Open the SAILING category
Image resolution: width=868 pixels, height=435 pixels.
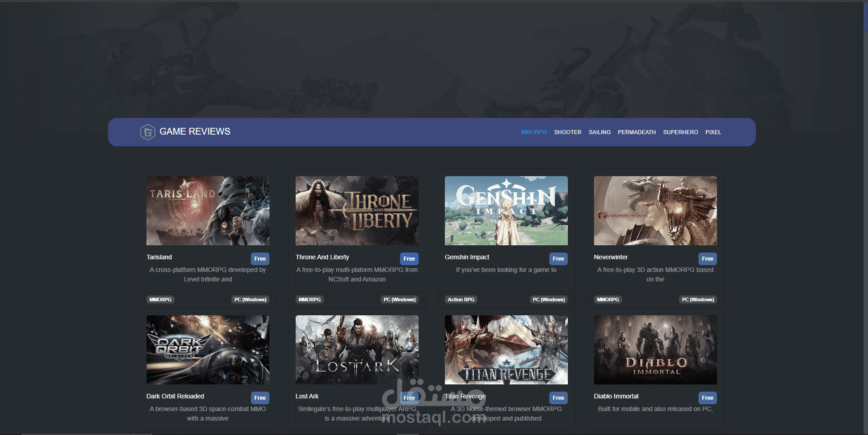(x=599, y=132)
